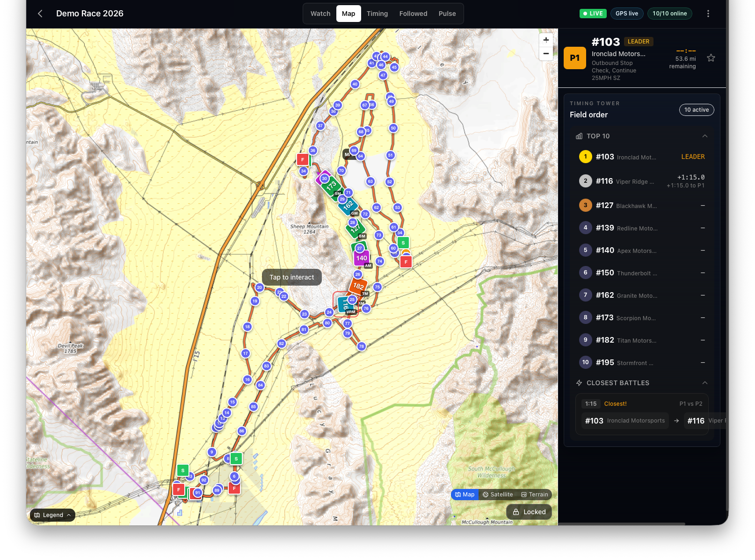The image size is (755, 560).
Task: Select #103 Ironclad row in field order
Action: 642,157
